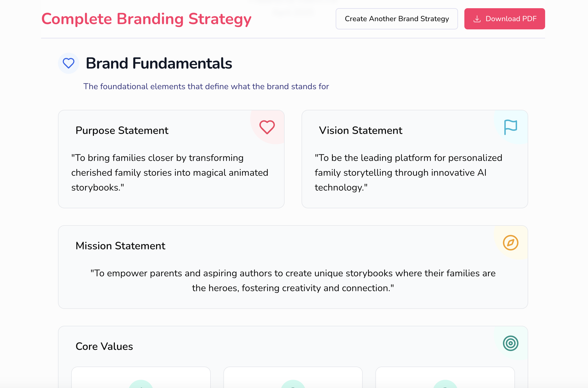Click the vision statement quote text
The width and height of the screenshot is (588, 388).
tap(408, 173)
